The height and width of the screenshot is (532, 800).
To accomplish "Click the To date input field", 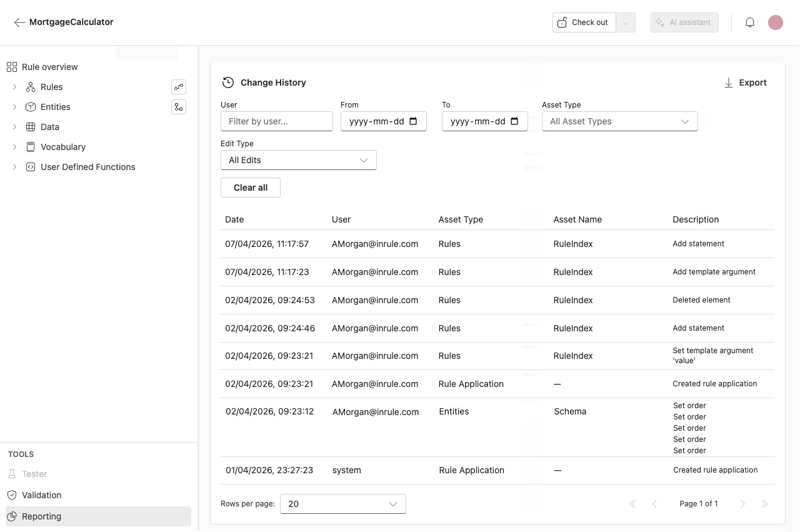I will (485, 121).
